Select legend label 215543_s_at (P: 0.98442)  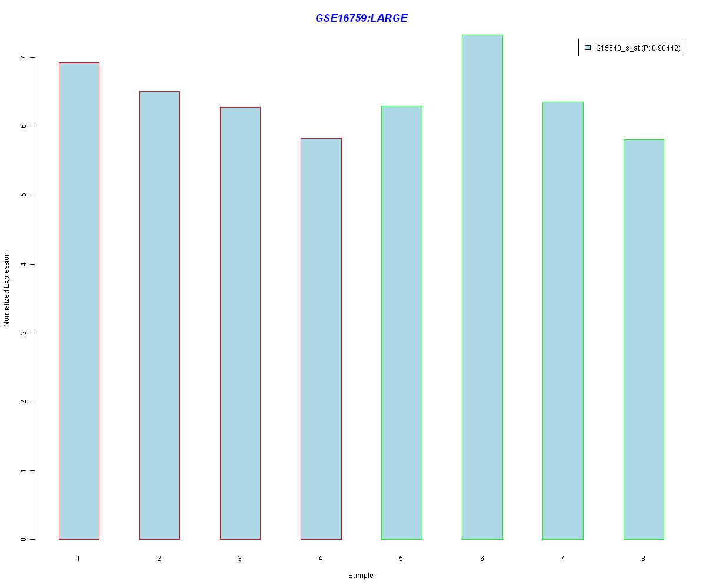[x=638, y=49]
